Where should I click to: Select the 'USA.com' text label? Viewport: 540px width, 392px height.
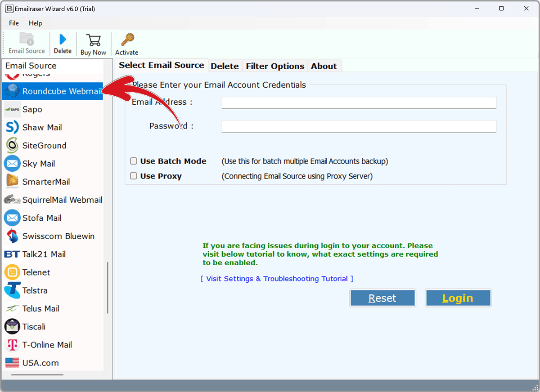click(x=40, y=363)
